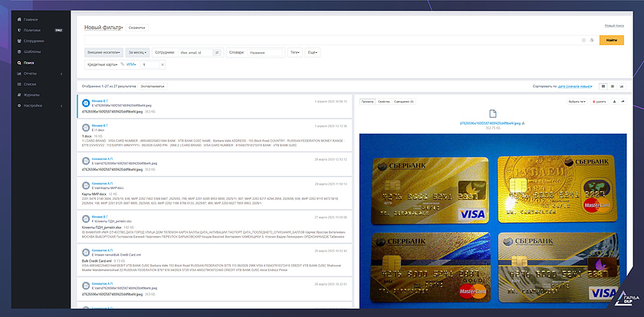The height and width of the screenshot is (317, 644).
Task: Switch to chart view icon
Action: click(622, 87)
